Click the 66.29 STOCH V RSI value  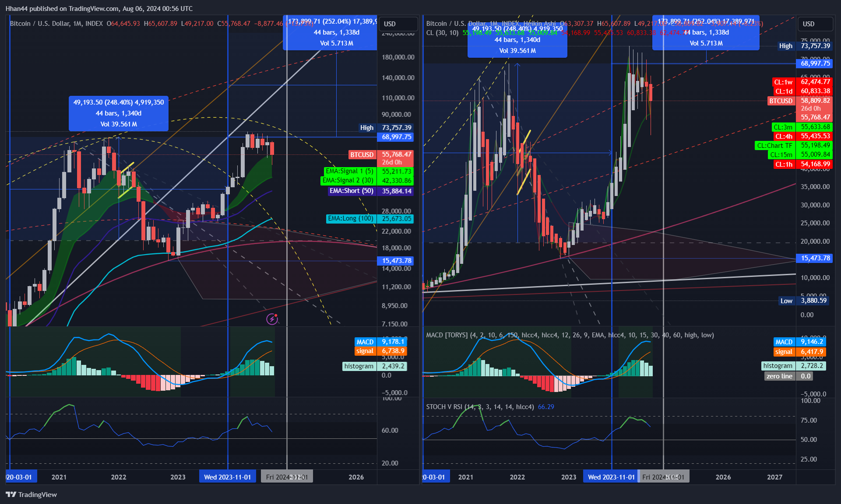pos(546,407)
